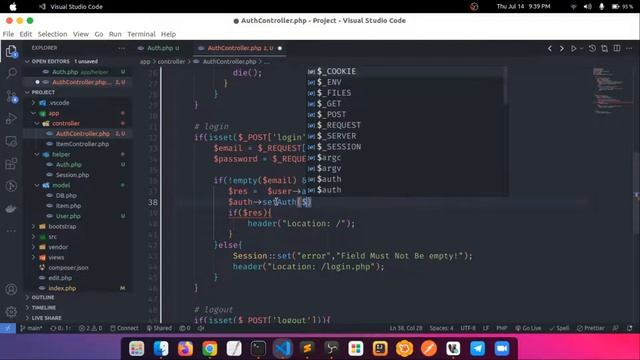Open the Extensions view
640x360 pixels.
coord(11,164)
